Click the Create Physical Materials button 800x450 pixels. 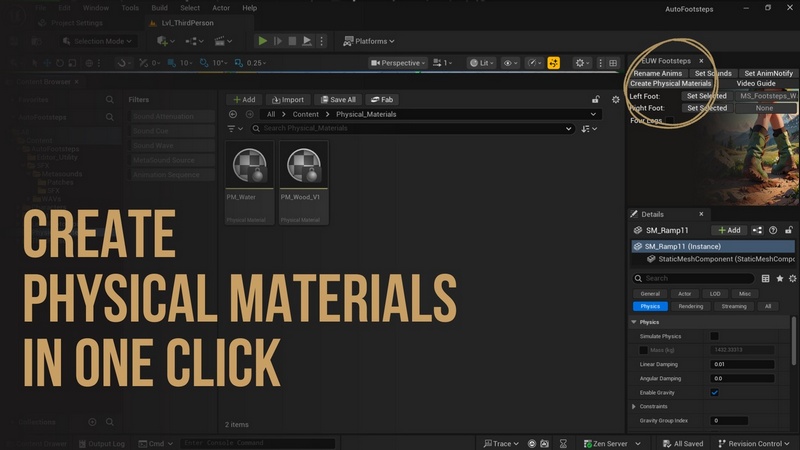pyautogui.click(x=671, y=84)
